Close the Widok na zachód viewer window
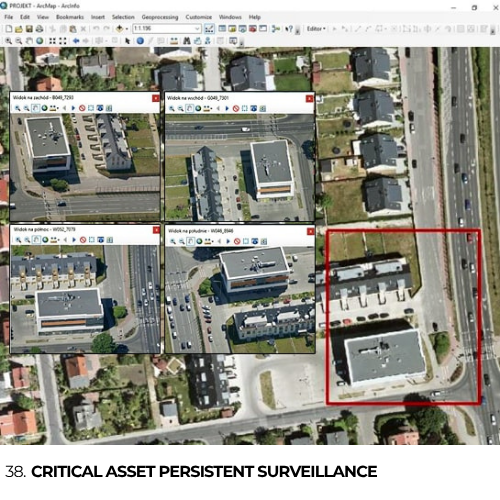 coord(156,98)
